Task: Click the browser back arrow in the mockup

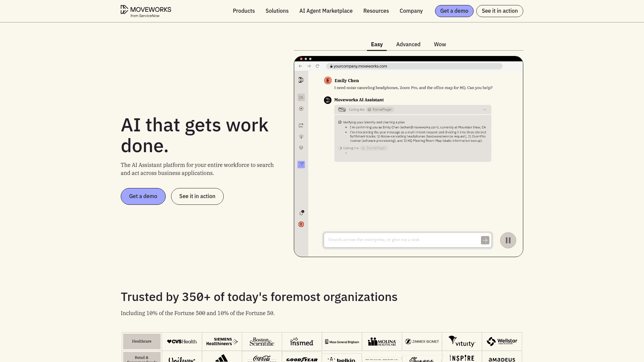Action: [x=301, y=66]
